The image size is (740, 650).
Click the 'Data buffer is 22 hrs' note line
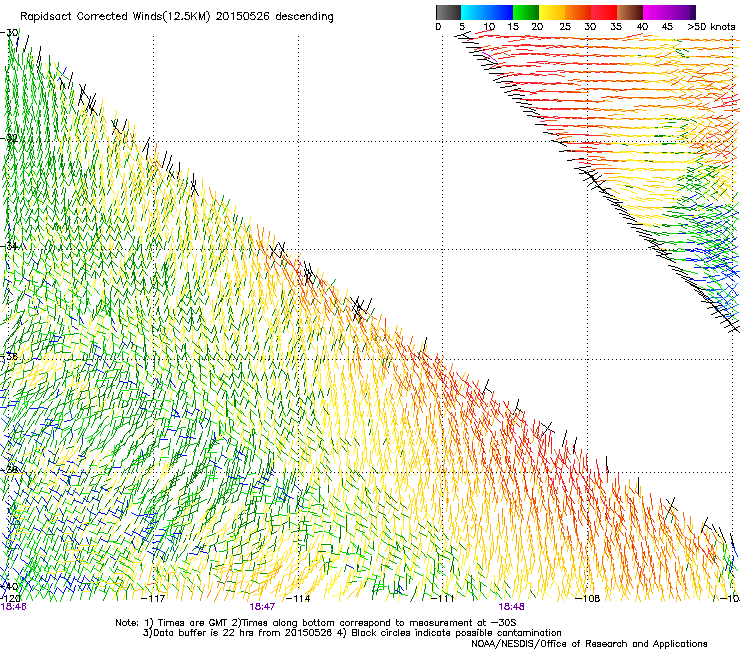352,633
